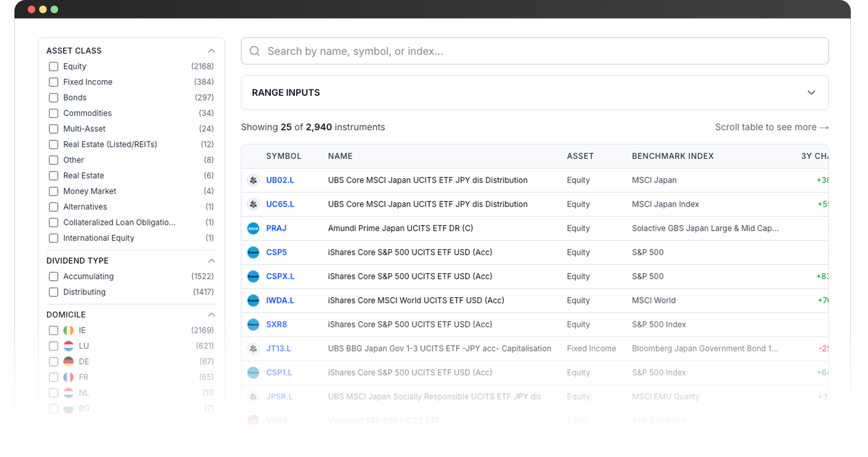This screenshot has height=457, width=868.
Task: Click the UBS logo beside UC65.L
Action: [x=253, y=204]
